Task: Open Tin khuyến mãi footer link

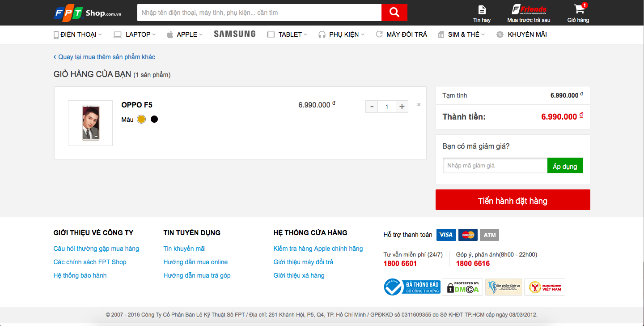Action: tap(185, 249)
